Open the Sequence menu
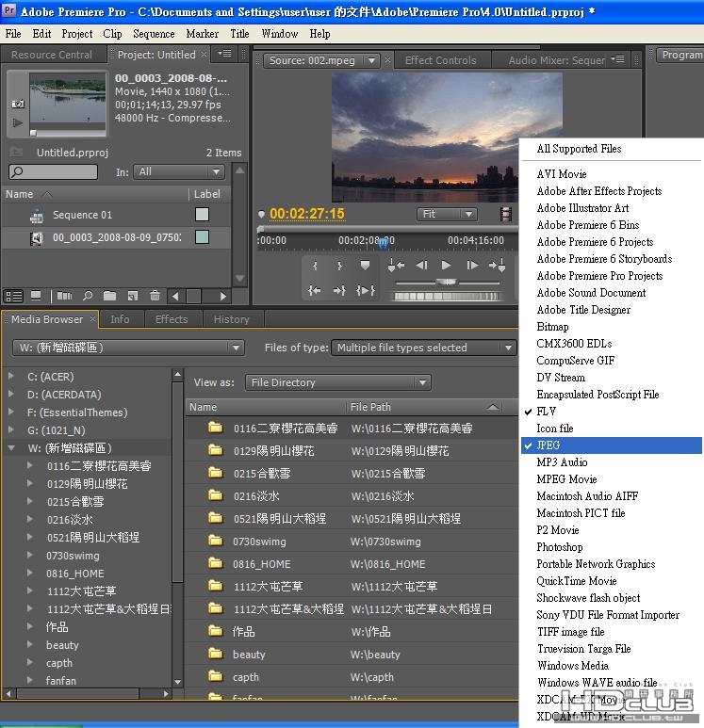The image size is (704, 728). [154, 34]
